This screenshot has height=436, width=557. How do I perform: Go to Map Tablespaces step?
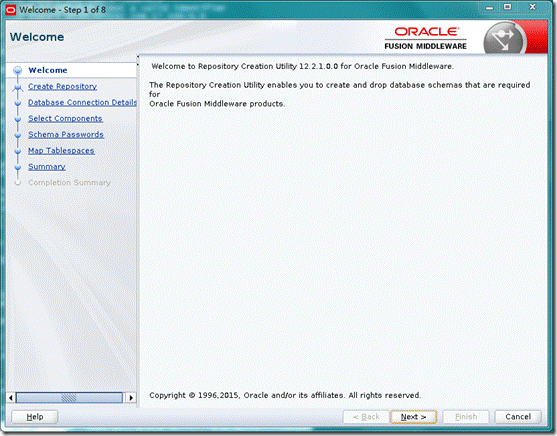[x=61, y=151]
